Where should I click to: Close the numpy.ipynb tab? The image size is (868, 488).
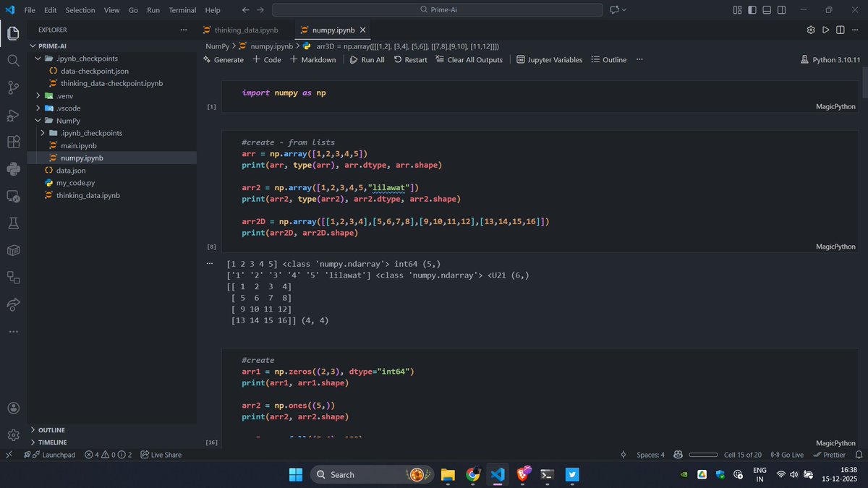(363, 30)
